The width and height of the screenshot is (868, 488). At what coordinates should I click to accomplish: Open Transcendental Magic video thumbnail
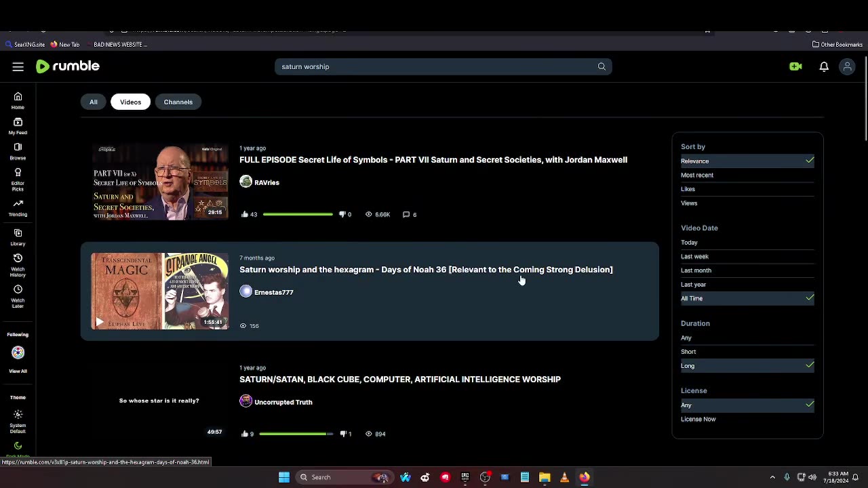pos(160,291)
